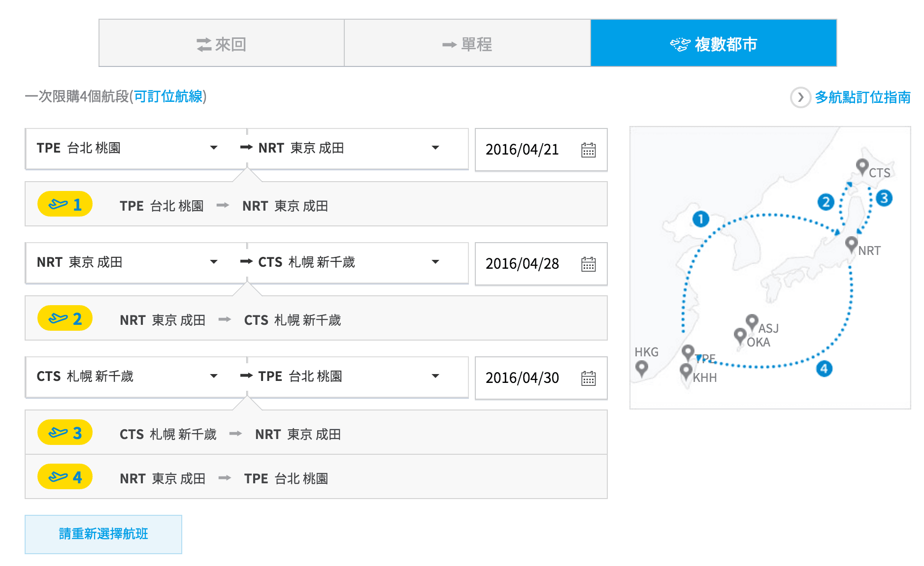The width and height of the screenshot is (924, 566).
Task: Click the segment 1 route text TPE 台北 桃園 to NRT
Action: pos(224,206)
